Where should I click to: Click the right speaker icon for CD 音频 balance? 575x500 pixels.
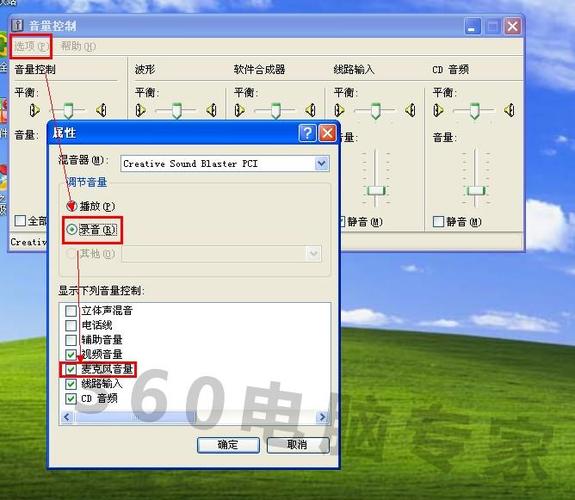(x=509, y=110)
